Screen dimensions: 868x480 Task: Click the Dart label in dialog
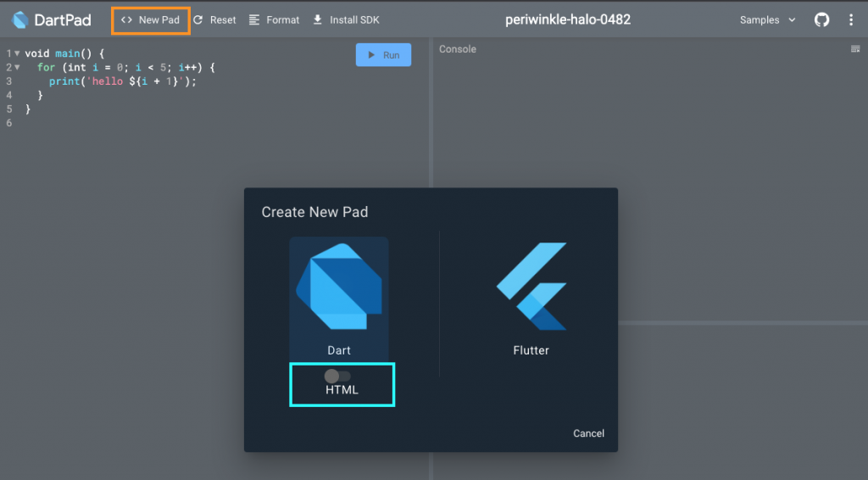[x=339, y=350]
